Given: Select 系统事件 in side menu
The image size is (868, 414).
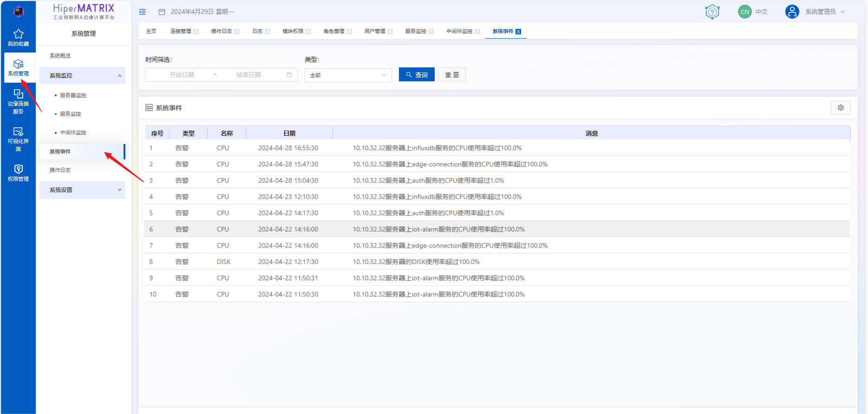Looking at the screenshot, I should click(x=82, y=151).
